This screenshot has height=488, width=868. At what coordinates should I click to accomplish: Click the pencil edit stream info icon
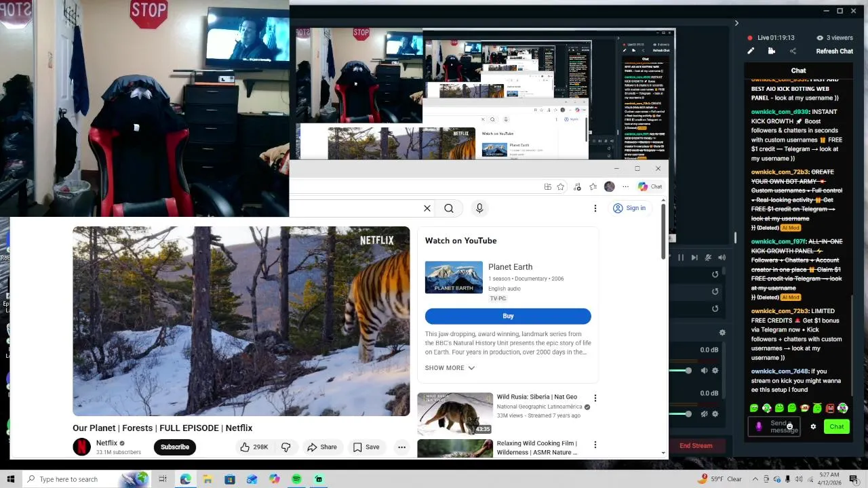(751, 51)
